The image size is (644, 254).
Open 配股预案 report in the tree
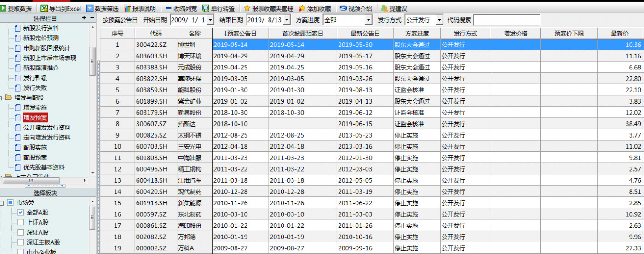[x=35, y=157]
